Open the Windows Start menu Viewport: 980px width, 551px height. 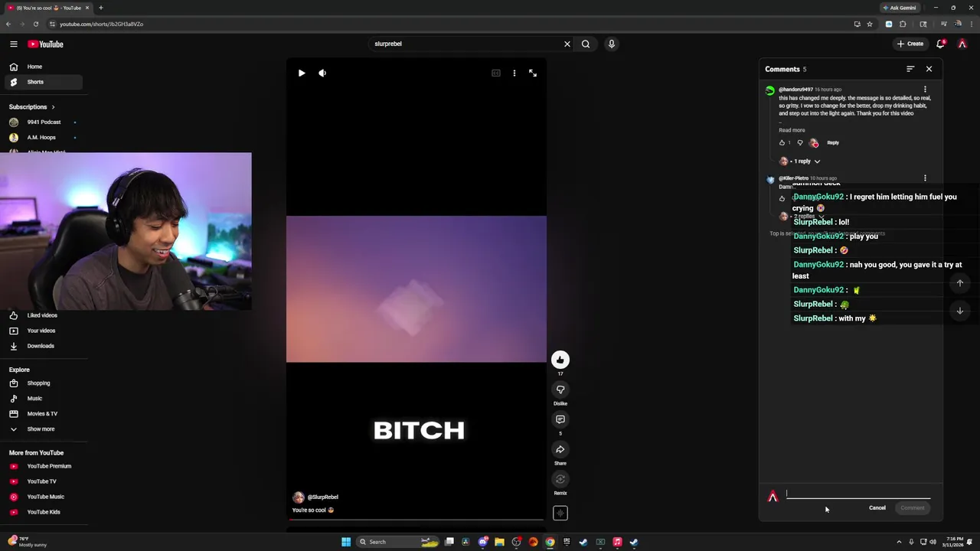pyautogui.click(x=346, y=542)
